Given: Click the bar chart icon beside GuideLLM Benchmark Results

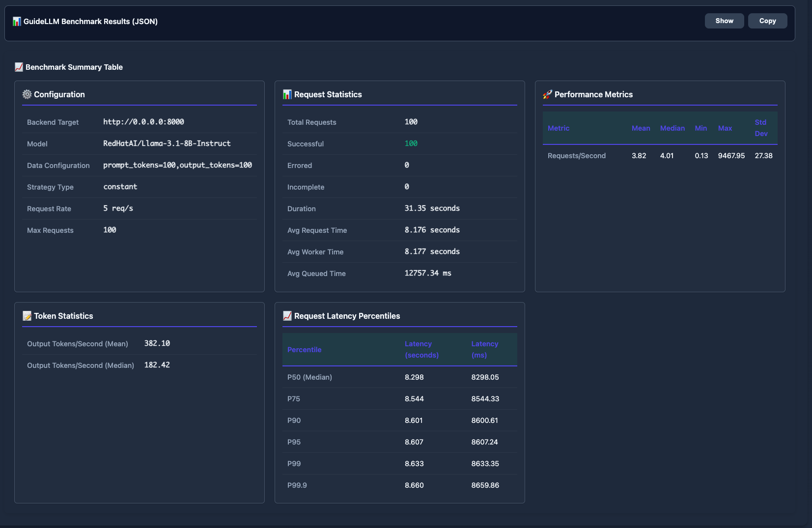Looking at the screenshot, I should pyautogui.click(x=17, y=22).
